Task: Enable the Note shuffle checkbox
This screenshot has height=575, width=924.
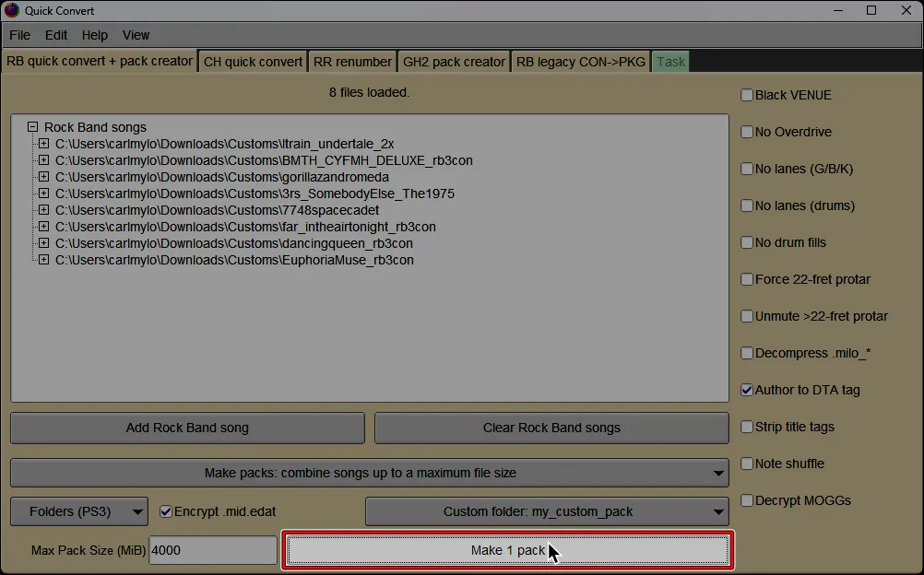Action: [747, 464]
